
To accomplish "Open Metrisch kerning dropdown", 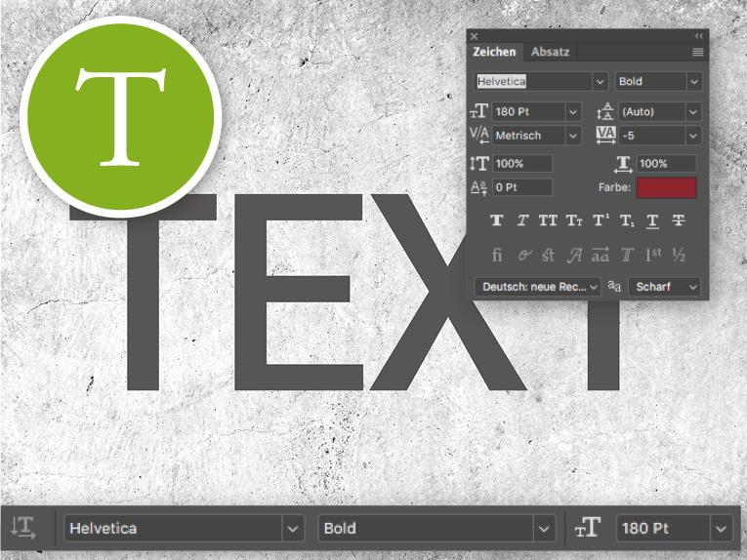I will [572, 136].
